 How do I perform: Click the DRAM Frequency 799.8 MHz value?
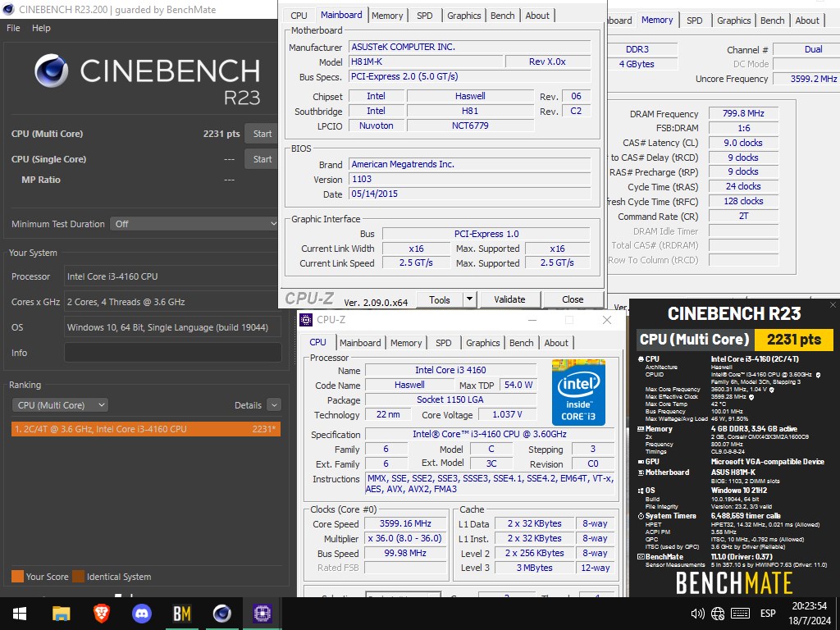[x=743, y=113]
